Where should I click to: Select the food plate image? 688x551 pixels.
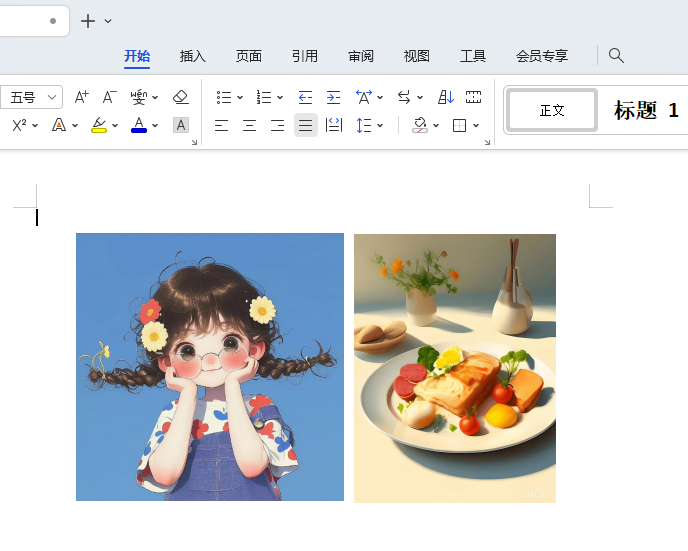click(x=455, y=368)
